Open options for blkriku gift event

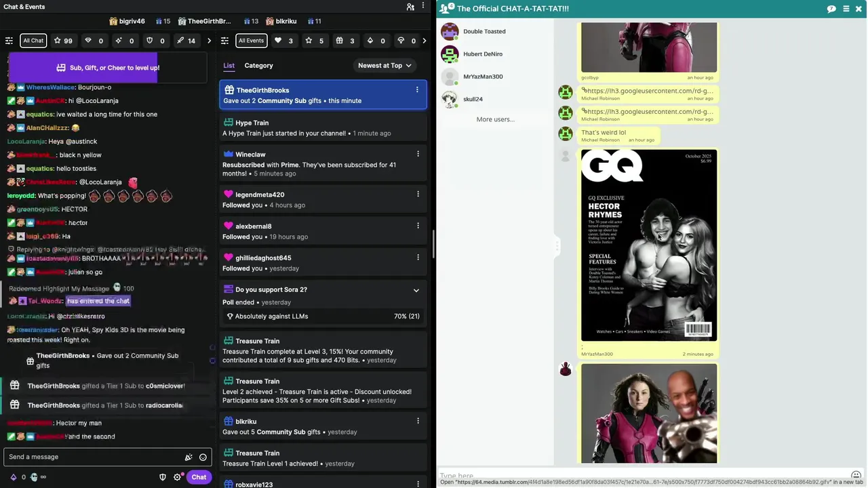418,422
